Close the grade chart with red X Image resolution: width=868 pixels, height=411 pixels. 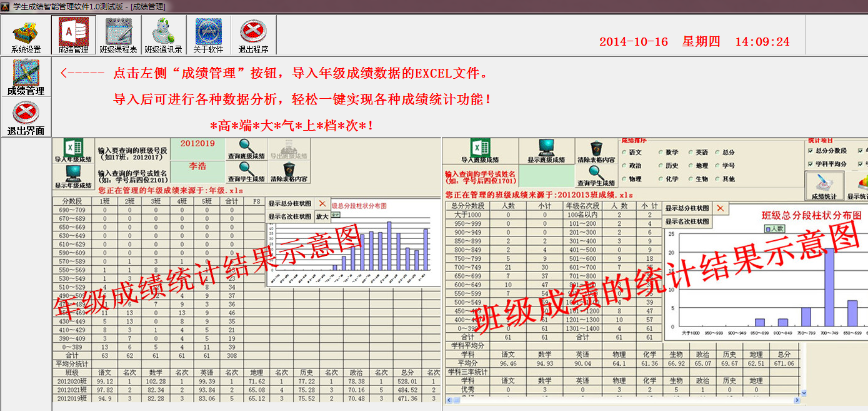click(x=322, y=203)
